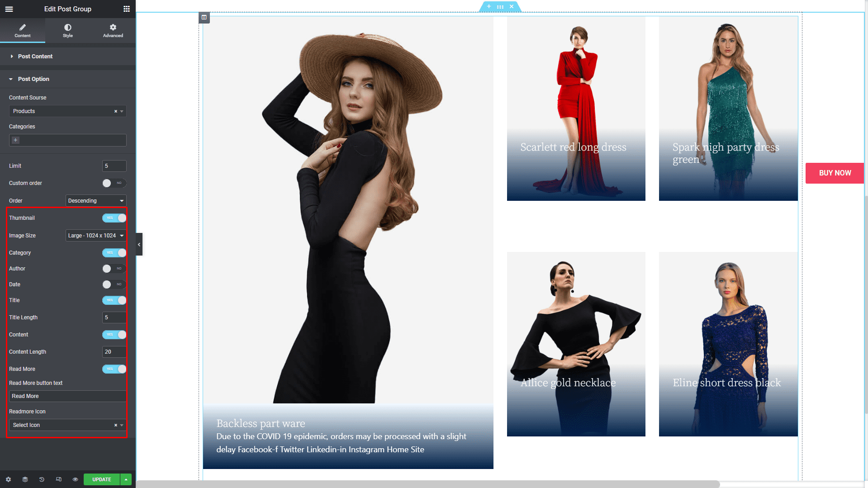Switch to the Advanced tab
The width and height of the screenshot is (868, 488).
113,30
